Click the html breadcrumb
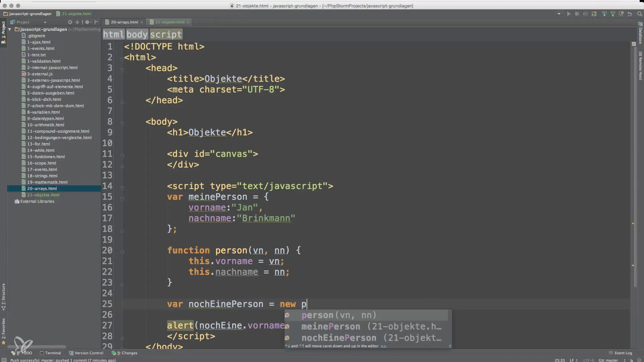This screenshot has width=644, height=362. (x=113, y=35)
